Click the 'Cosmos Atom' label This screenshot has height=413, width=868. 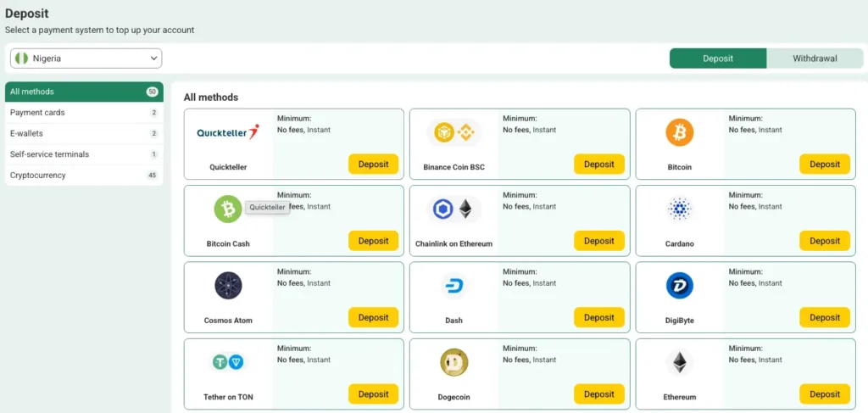click(x=228, y=321)
